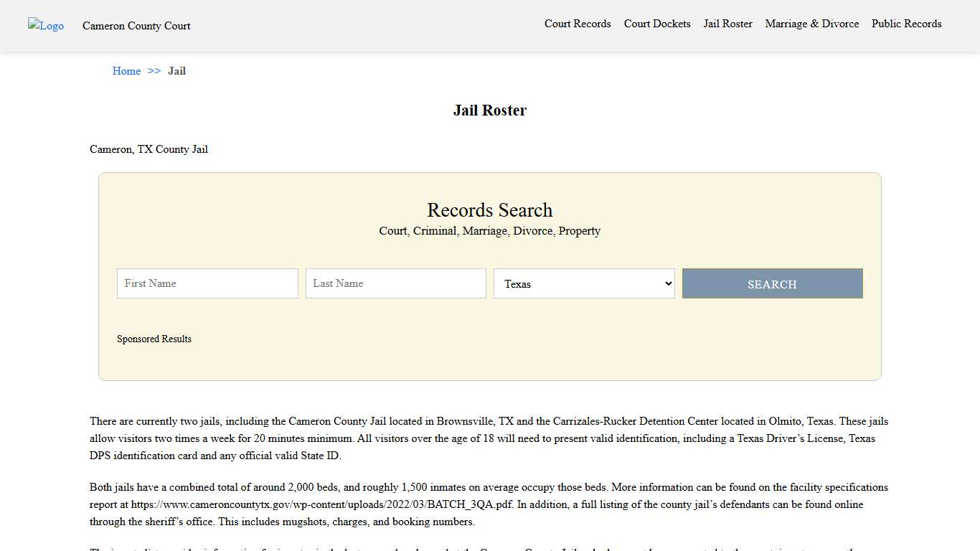The width and height of the screenshot is (980, 551).
Task: Open the Cameron County Court site title
Action: click(136, 26)
